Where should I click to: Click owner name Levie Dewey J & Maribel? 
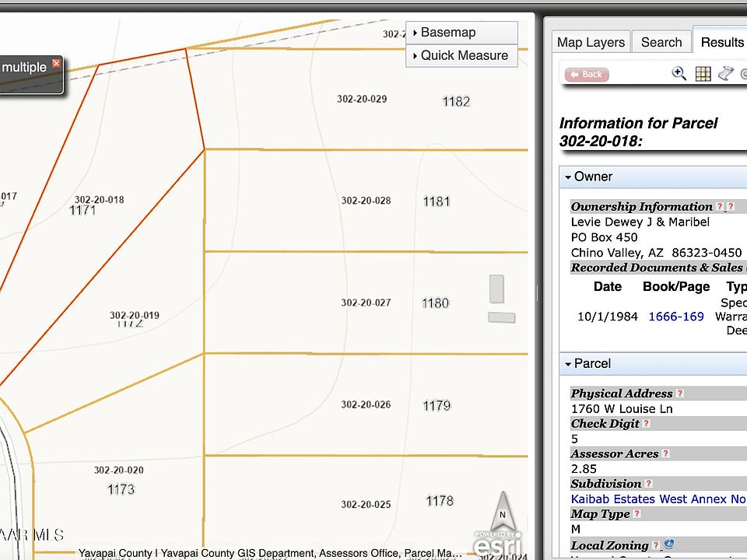[x=640, y=222]
